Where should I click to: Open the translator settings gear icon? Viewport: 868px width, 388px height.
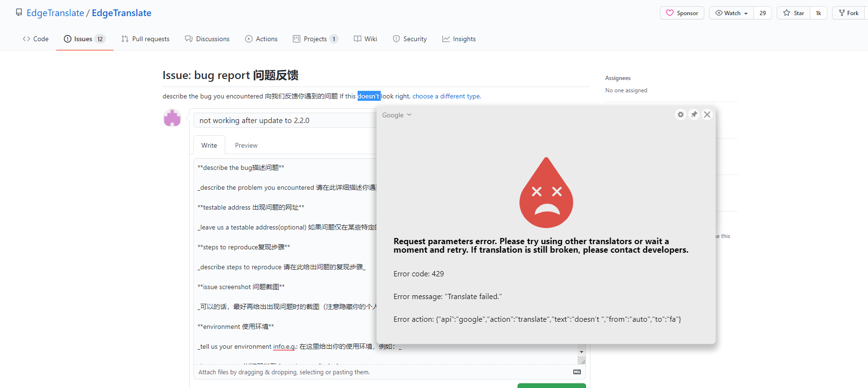pos(680,115)
